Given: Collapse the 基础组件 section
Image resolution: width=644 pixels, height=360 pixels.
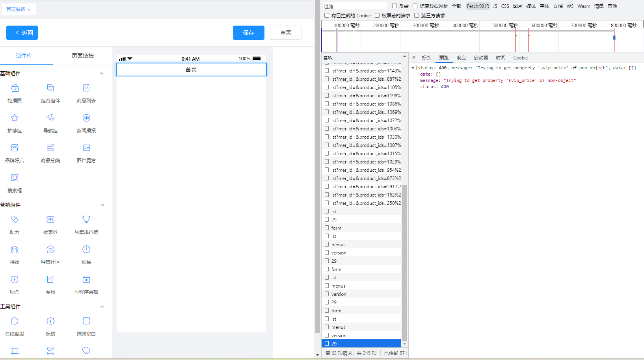Looking at the screenshot, I should pos(102,73).
